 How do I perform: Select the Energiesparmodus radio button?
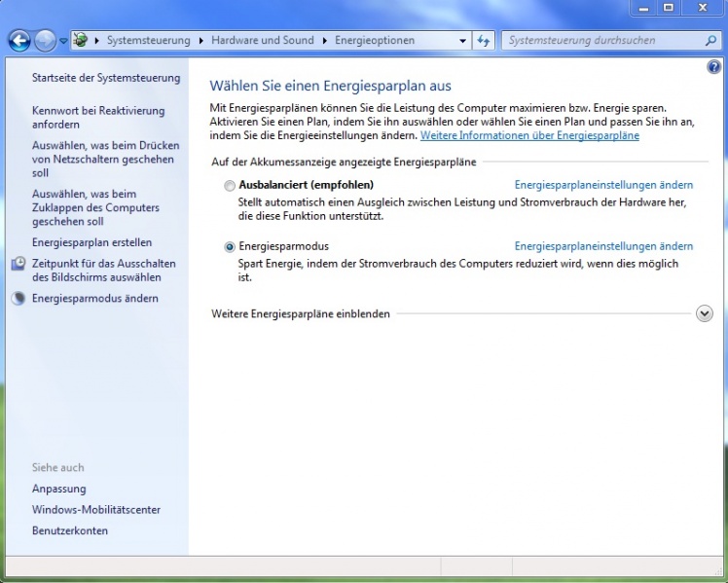tap(230, 247)
